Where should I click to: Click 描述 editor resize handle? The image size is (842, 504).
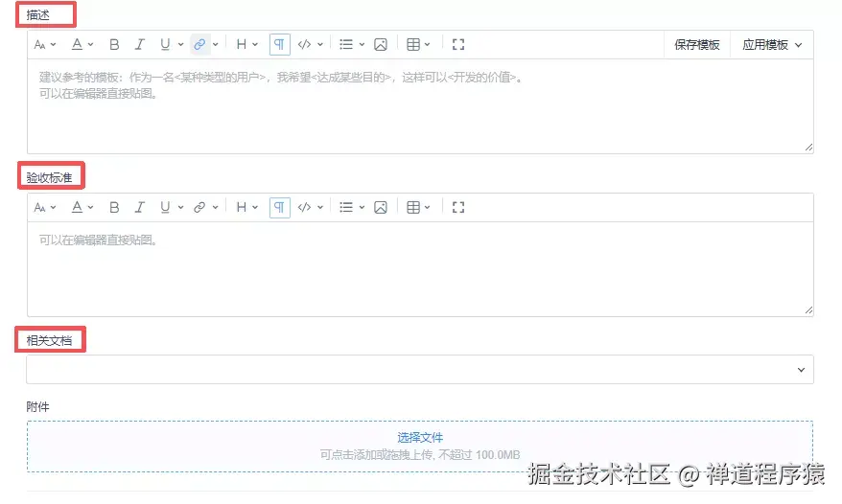(808, 148)
